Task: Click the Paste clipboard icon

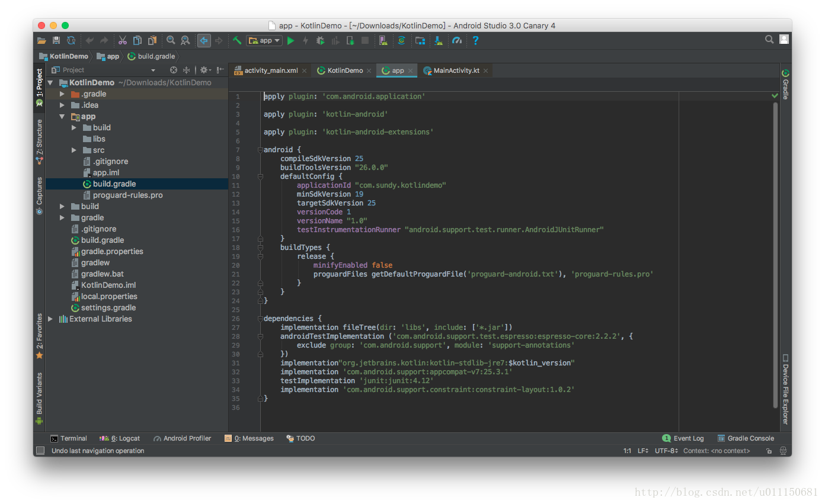Action: point(152,40)
